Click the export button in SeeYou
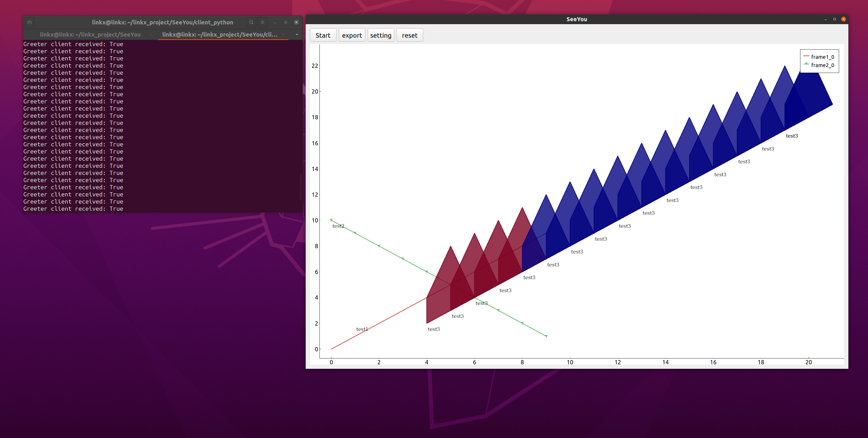 [352, 35]
